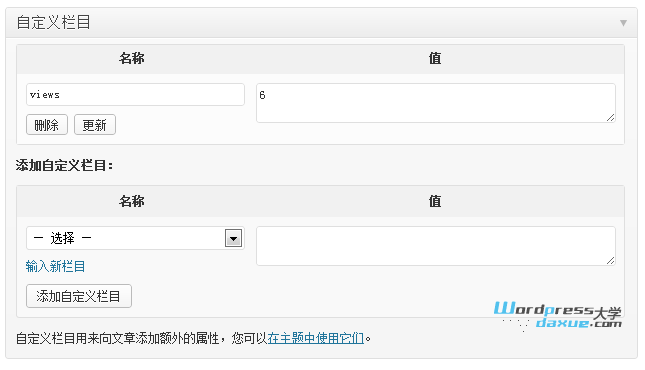Click the 名称 header of the views table

coord(132,58)
